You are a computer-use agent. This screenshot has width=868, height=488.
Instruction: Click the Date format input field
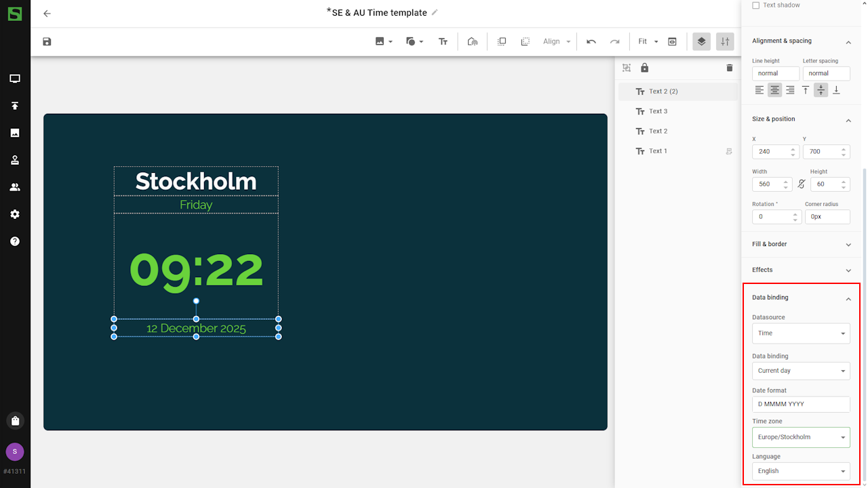800,404
